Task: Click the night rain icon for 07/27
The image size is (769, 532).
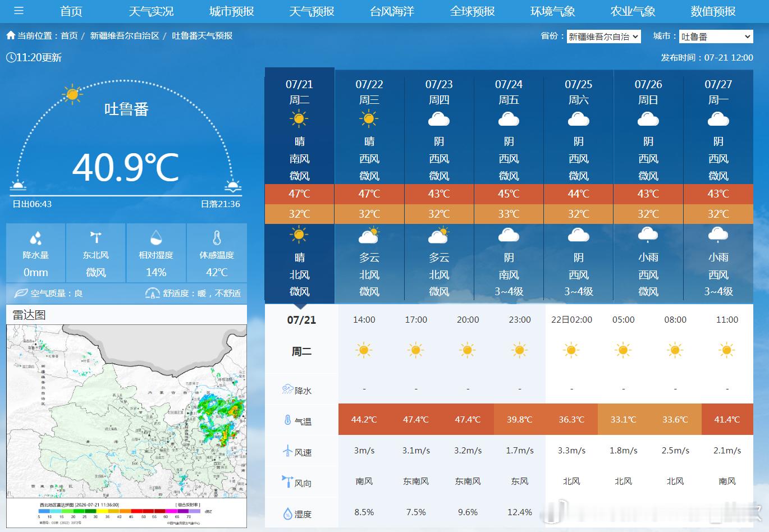Action: point(718,235)
